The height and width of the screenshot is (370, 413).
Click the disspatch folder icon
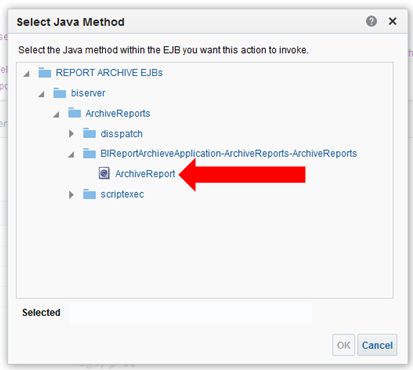tap(89, 133)
